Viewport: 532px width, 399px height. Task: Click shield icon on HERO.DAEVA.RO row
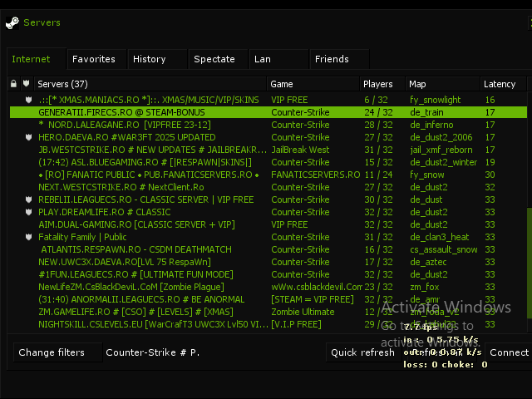tap(28, 137)
